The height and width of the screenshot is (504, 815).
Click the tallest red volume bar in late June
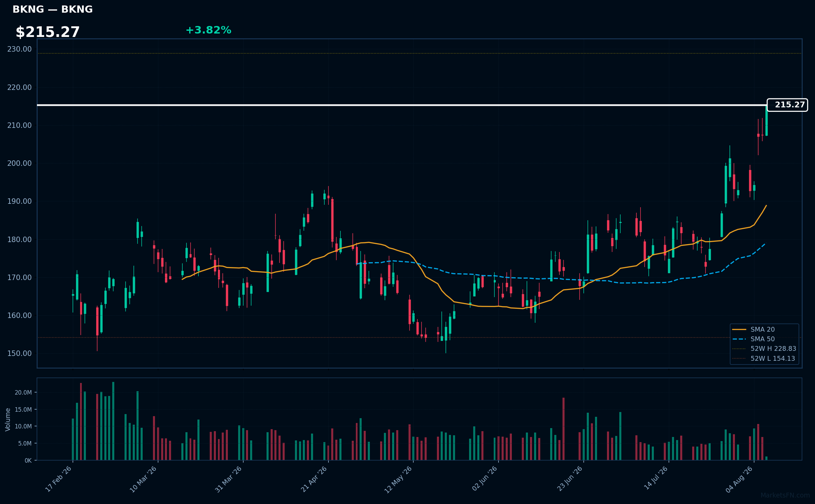coord(564,429)
